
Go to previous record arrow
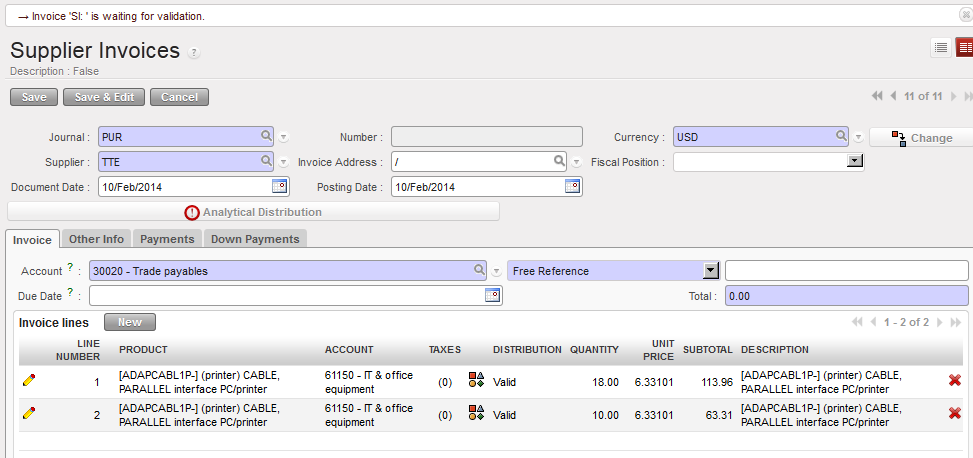(x=892, y=96)
